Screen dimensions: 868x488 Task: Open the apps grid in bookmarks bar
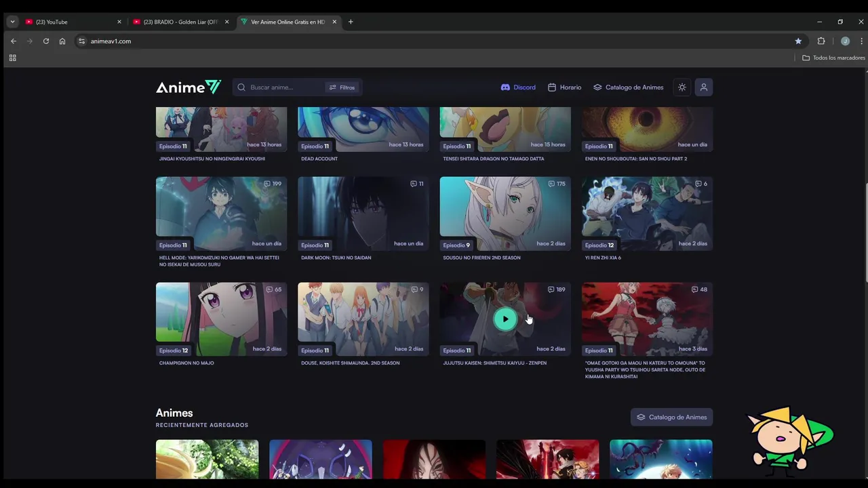tap(12, 58)
